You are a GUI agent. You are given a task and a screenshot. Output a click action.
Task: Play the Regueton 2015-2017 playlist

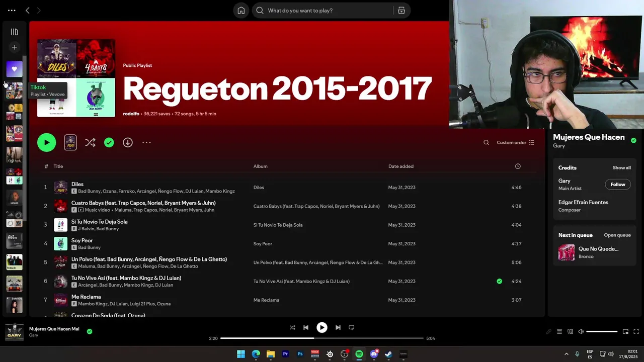(46, 142)
